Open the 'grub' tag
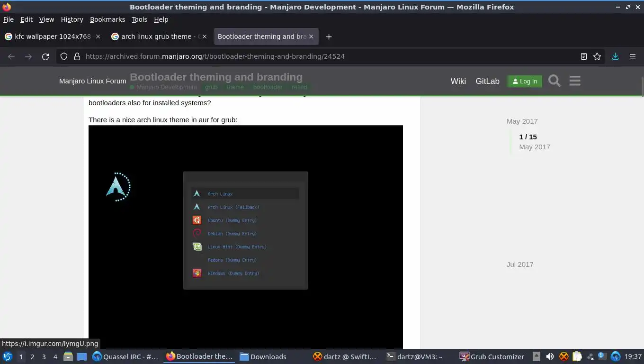The width and height of the screenshot is (644, 364). 211,87
